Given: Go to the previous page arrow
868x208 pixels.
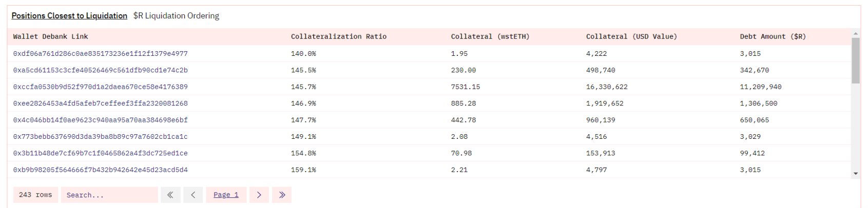Looking at the screenshot, I should tap(193, 195).
